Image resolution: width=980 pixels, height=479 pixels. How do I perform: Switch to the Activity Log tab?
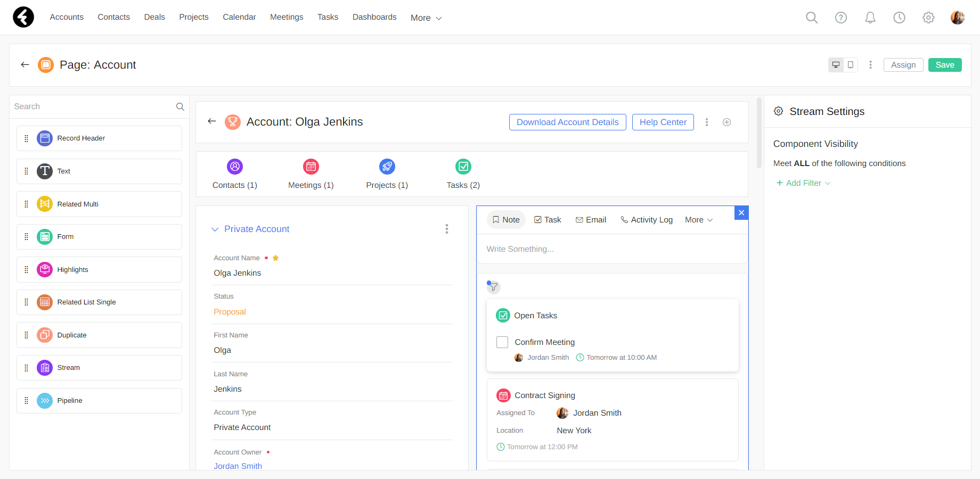tap(647, 220)
